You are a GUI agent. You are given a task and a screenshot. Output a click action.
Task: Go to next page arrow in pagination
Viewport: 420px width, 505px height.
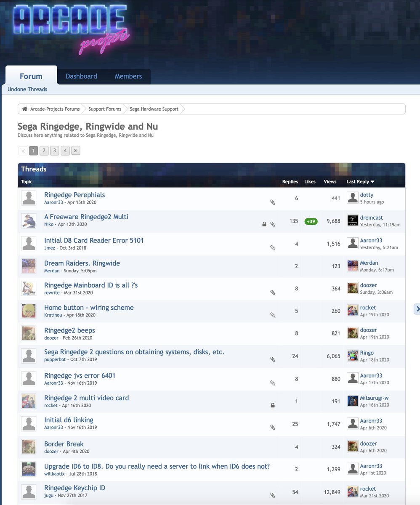tap(76, 151)
